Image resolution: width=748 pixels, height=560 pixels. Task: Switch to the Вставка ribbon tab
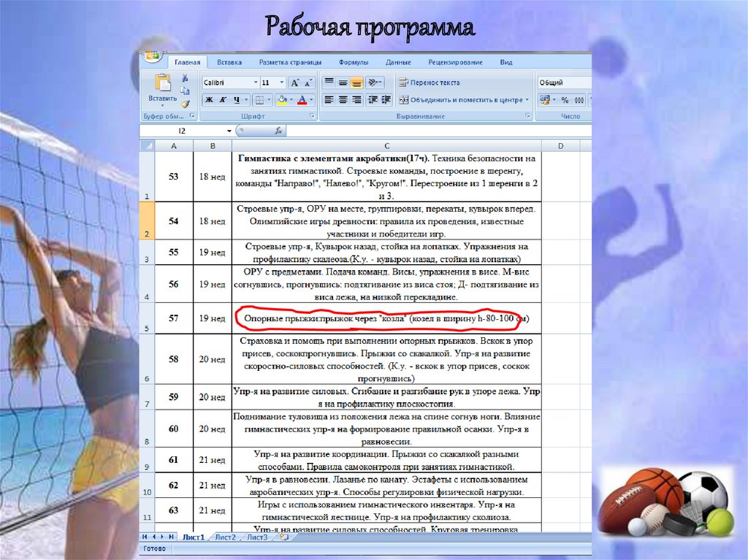click(x=229, y=63)
